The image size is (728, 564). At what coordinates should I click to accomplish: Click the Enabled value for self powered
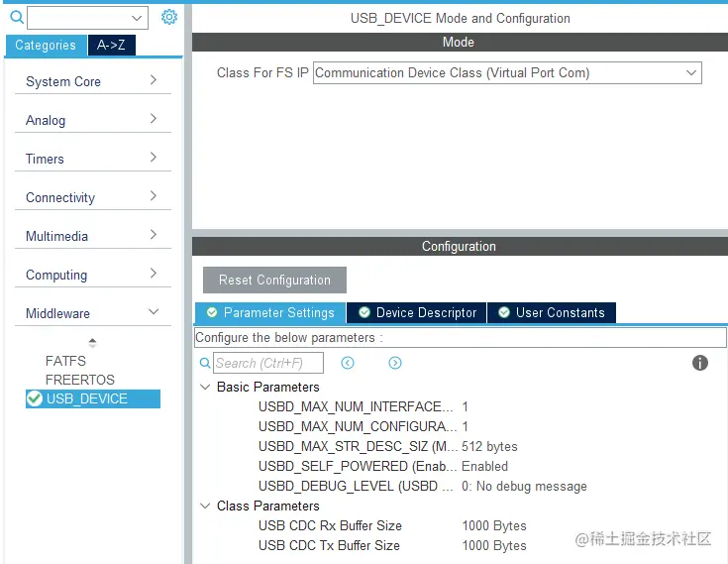point(484,466)
